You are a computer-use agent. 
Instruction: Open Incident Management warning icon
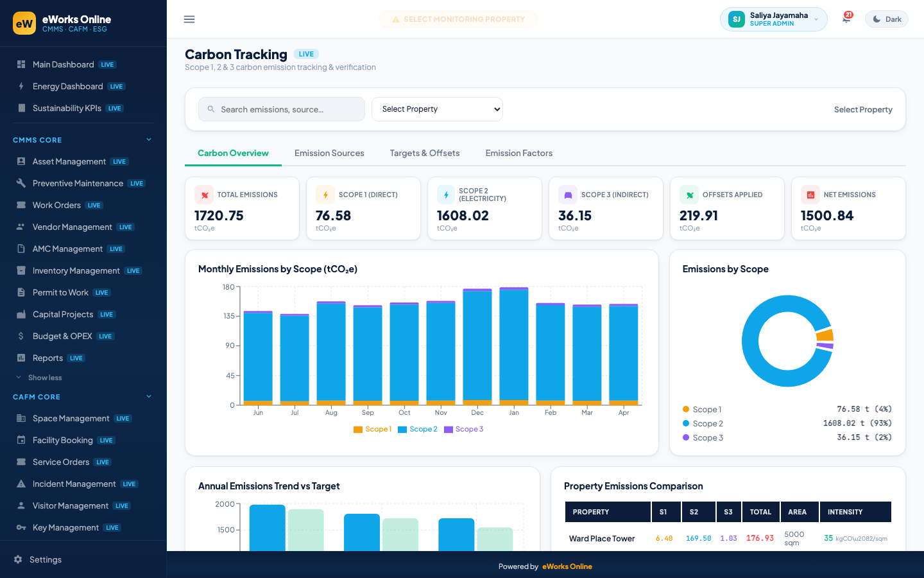pos(21,484)
